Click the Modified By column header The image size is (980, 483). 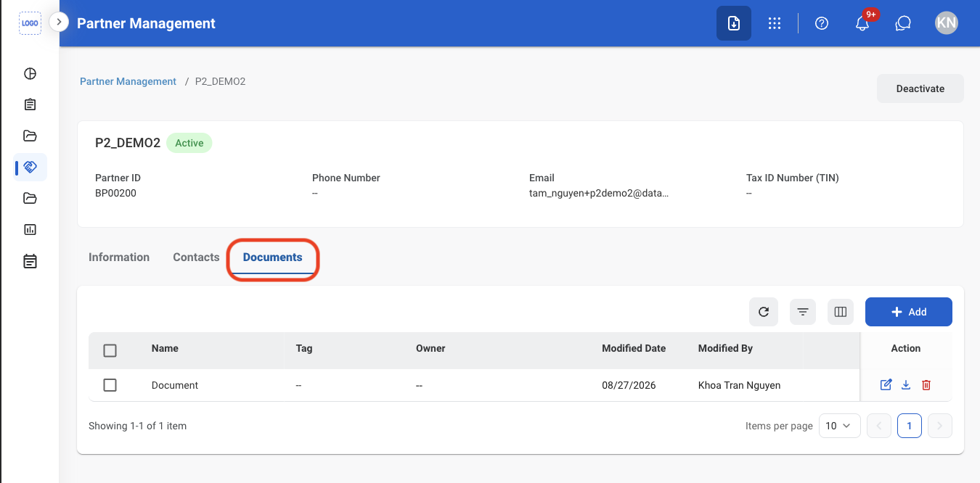coord(725,348)
